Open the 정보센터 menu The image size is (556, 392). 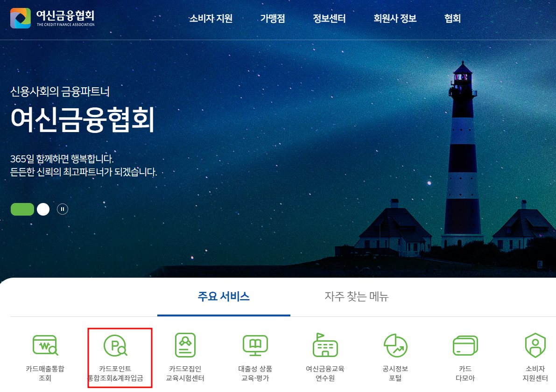coord(329,19)
